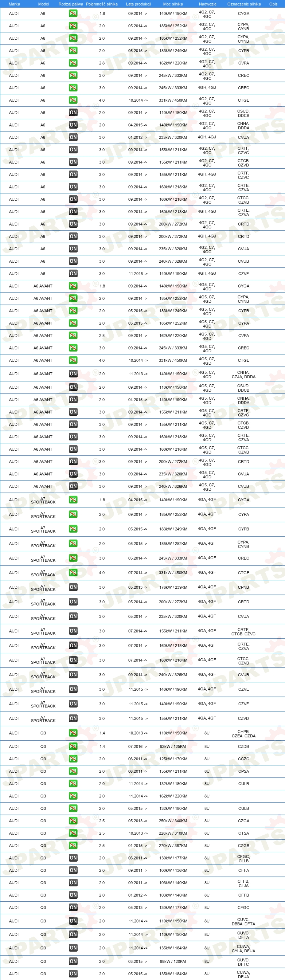
Task: Click the petrol icon in the A7 Sportback 4.0 row
Action: [x=73, y=572]
